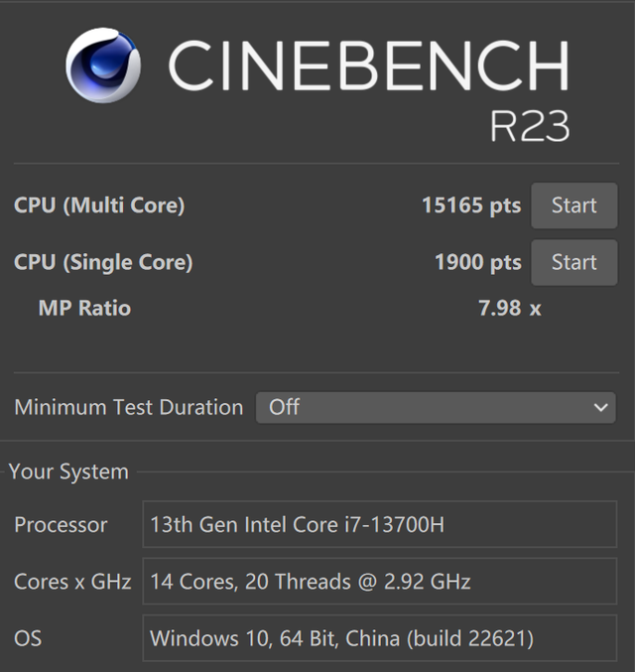Viewport: 635px width, 672px height.
Task: Click the Your System section heading
Action: (68, 471)
